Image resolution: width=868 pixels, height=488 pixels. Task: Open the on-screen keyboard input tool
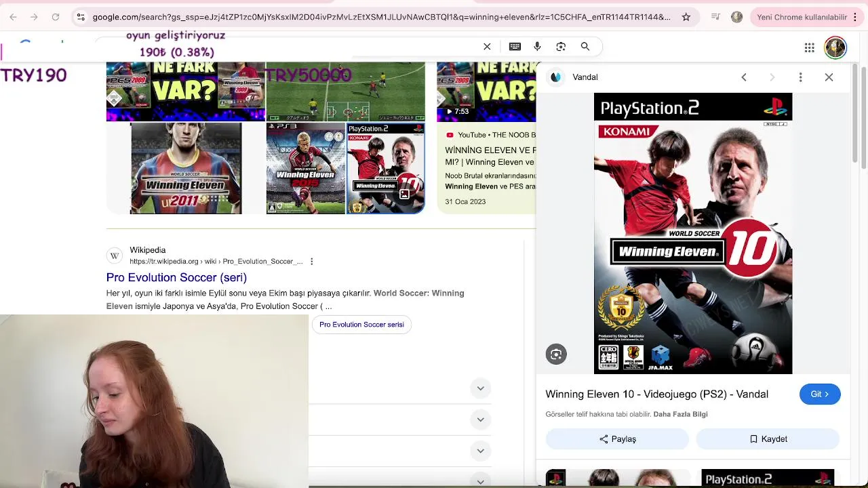pyautogui.click(x=515, y=47)
